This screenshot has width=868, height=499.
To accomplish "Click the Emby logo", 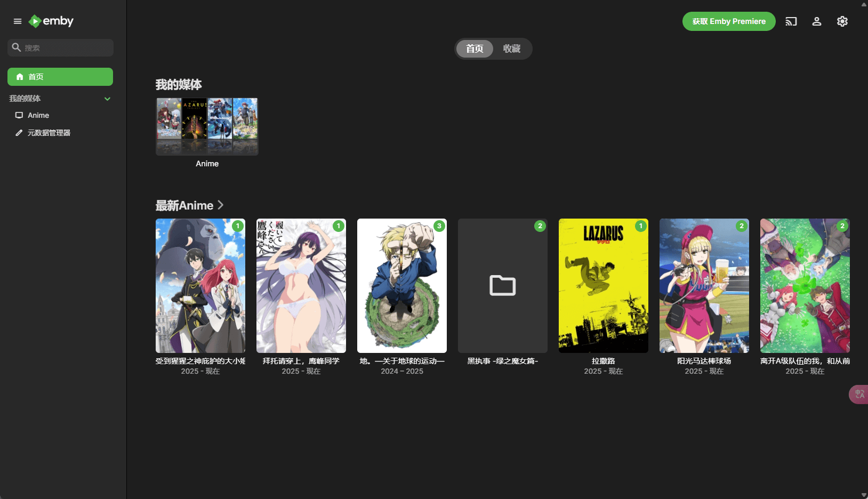I will point(51,21).
